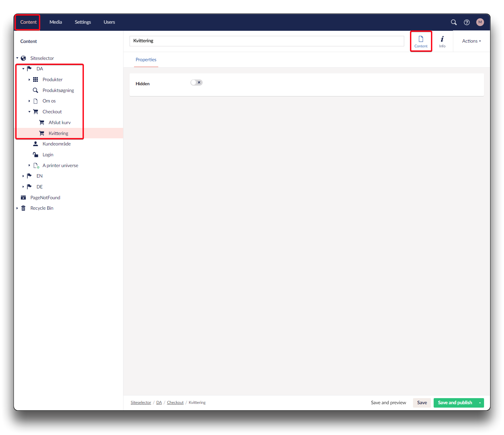Screen dimensions: 504x435
Task: Select the Properties tab
Action: click(x=146, y=60)
